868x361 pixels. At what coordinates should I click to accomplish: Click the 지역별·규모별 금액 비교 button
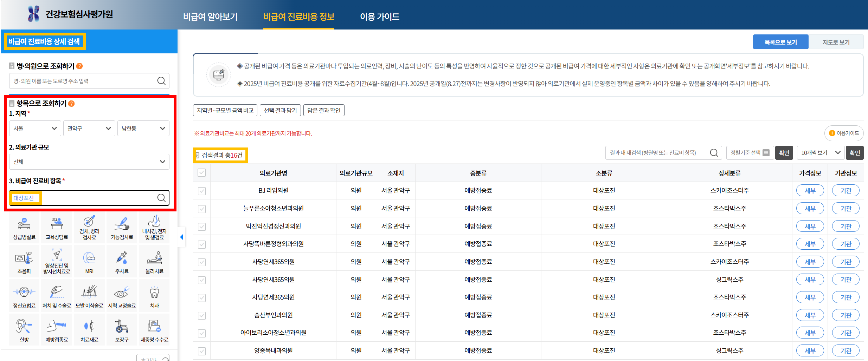pyautogui.click(x=224, y=110)
